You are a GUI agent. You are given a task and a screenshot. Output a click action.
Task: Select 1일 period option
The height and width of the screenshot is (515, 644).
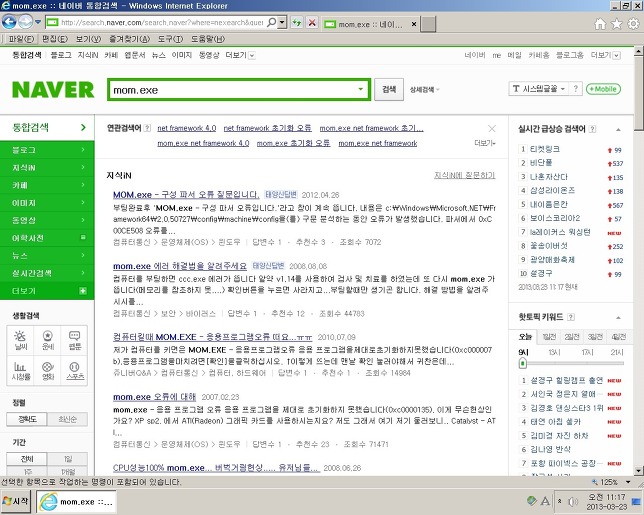67,459
